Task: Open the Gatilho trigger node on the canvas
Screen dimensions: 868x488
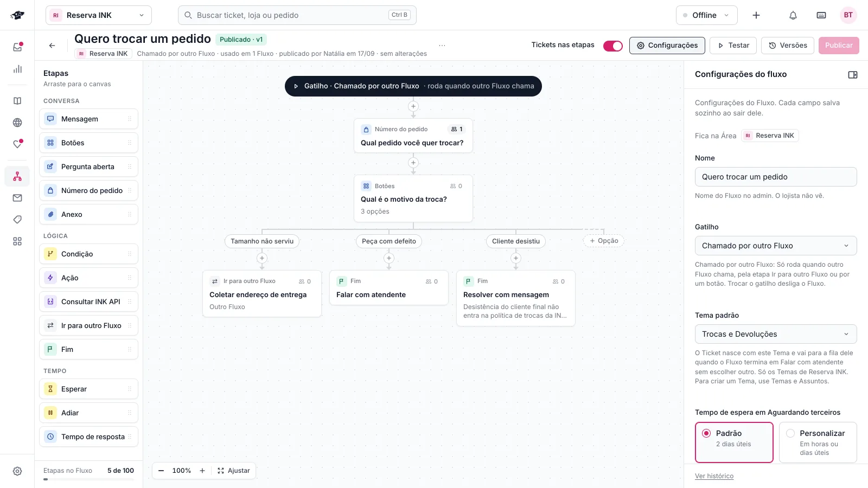Action: point(413,86)
